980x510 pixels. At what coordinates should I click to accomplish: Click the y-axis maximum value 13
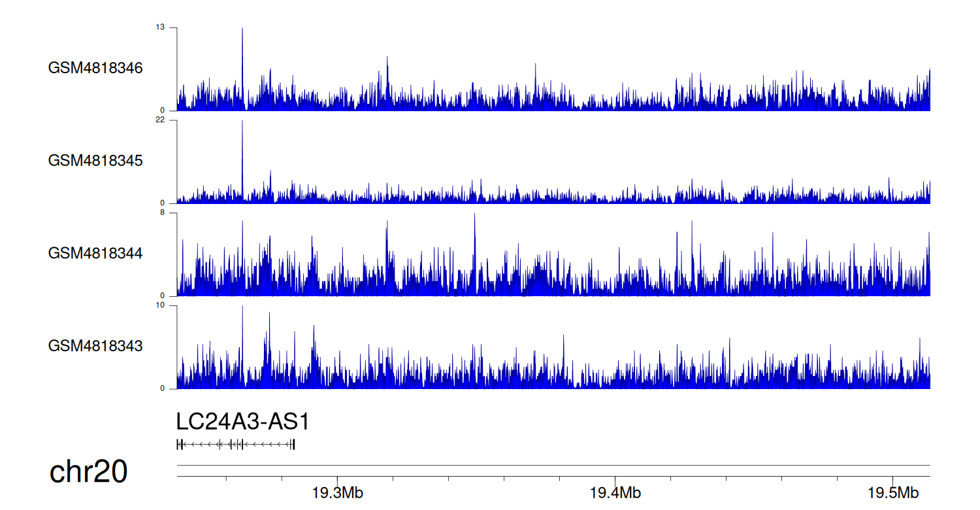pos(160,27)
